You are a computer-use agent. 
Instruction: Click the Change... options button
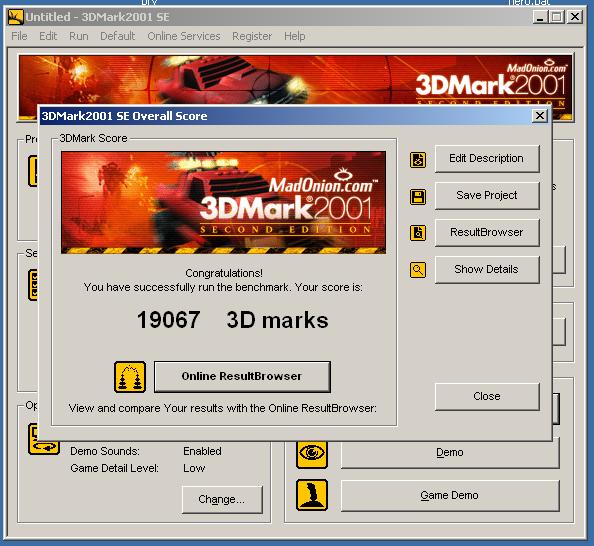[222, 499]
